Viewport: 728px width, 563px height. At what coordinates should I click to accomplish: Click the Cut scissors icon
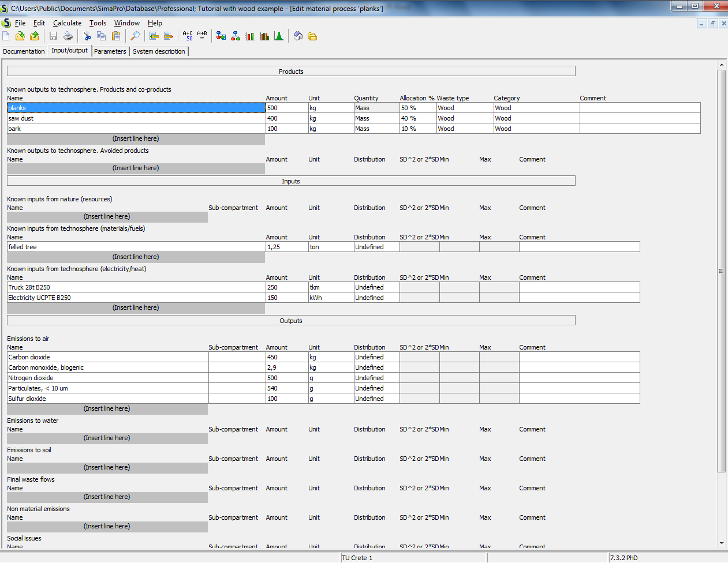pos(87,36)
